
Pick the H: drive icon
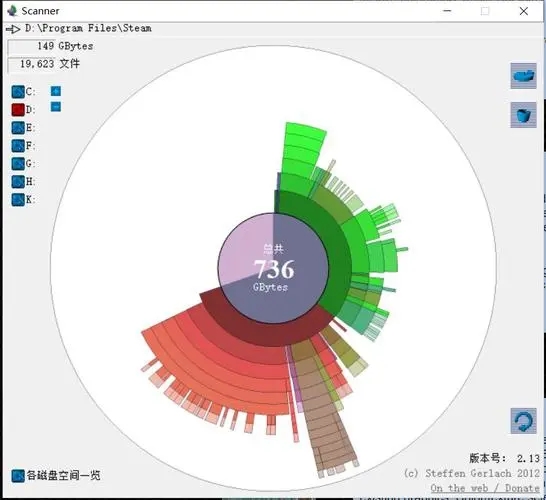[18, 182]
